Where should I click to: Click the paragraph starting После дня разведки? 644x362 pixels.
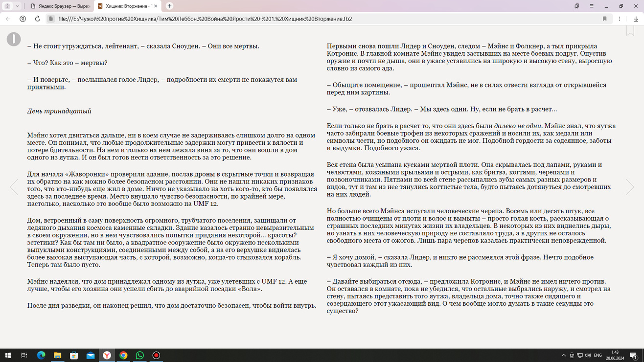pos(172,306)
